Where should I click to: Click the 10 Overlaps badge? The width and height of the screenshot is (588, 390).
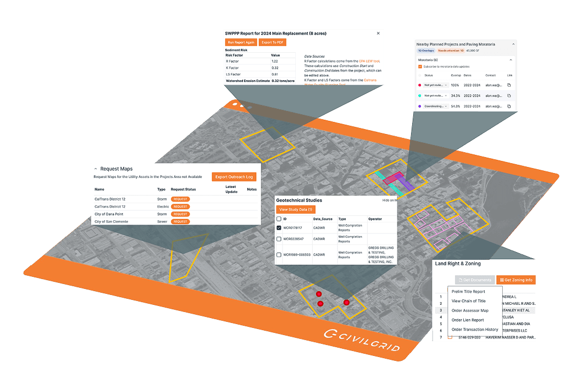426,51
